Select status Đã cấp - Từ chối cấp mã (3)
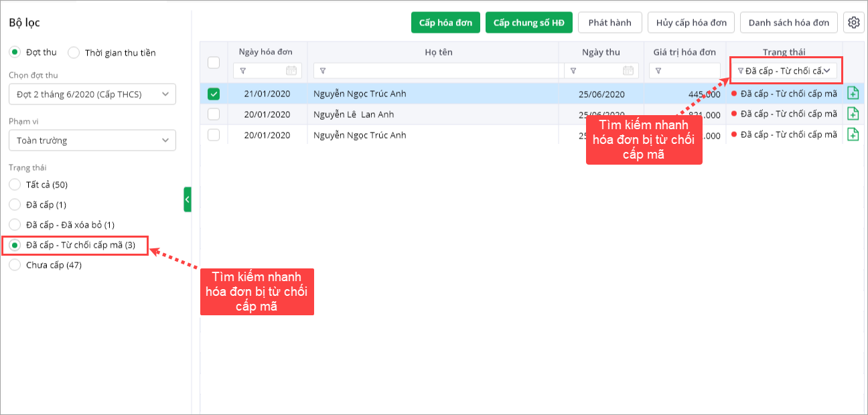 (15, 245)
